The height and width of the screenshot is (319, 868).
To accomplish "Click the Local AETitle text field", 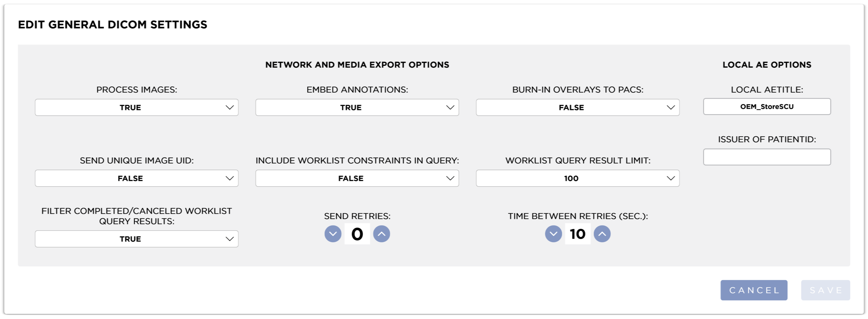I will (767, 107).
